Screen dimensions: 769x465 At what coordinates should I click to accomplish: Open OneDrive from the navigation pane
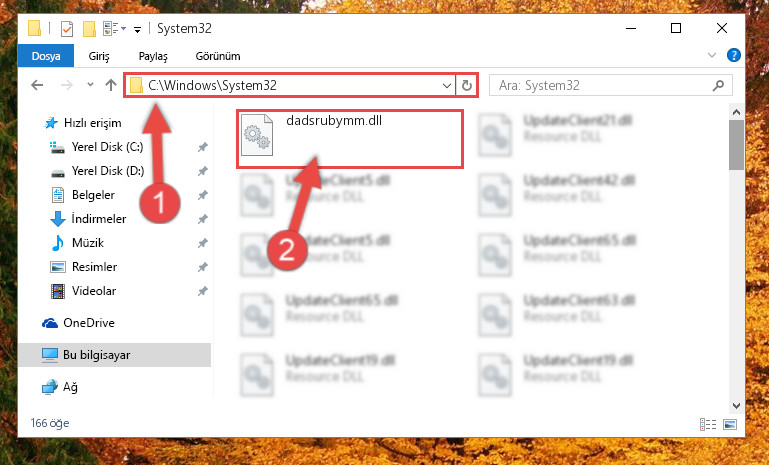tap(88, 323)
